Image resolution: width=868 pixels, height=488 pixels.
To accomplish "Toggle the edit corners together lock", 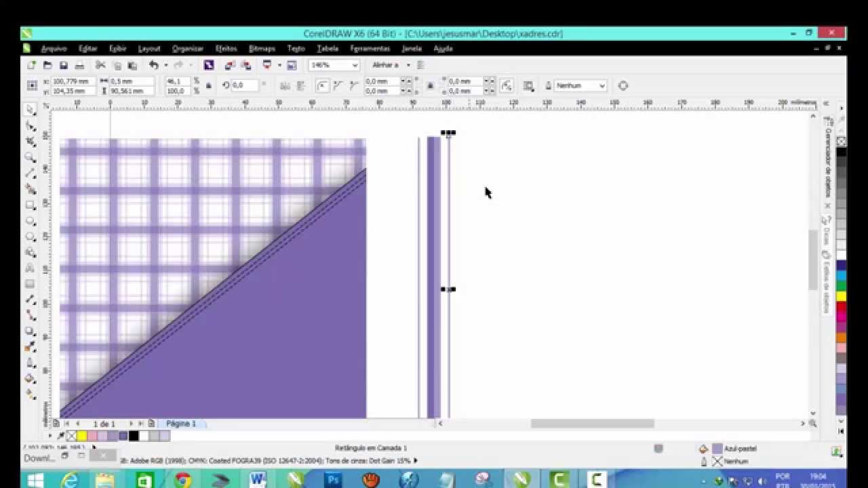I will pyautogui.click(x=430, y=85).
